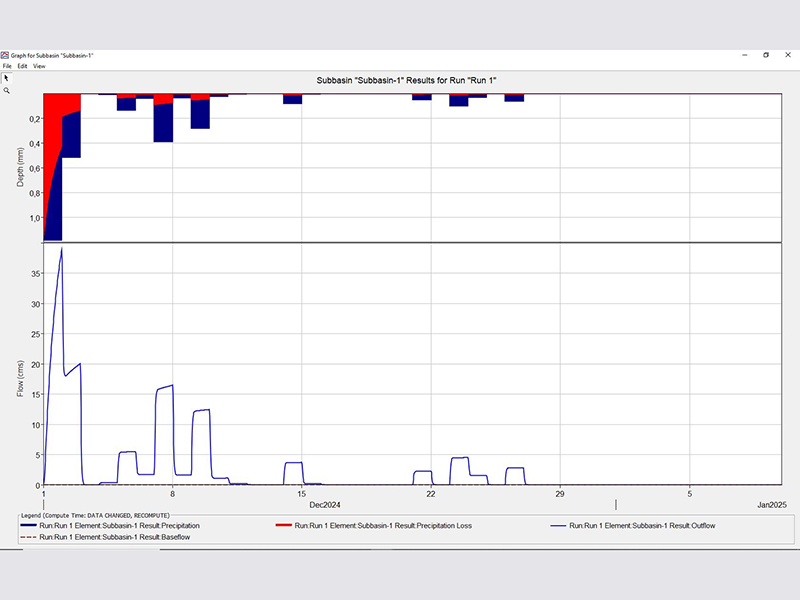Click the Jan2025 time axis label
The height and width of the screenshot is (600, 800).
point(772,505)
